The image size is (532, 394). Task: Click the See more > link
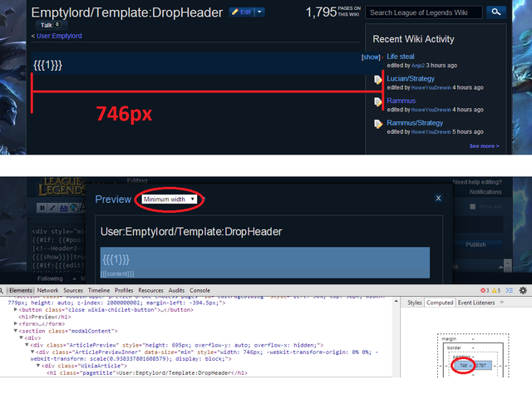(x=484, y=146)
